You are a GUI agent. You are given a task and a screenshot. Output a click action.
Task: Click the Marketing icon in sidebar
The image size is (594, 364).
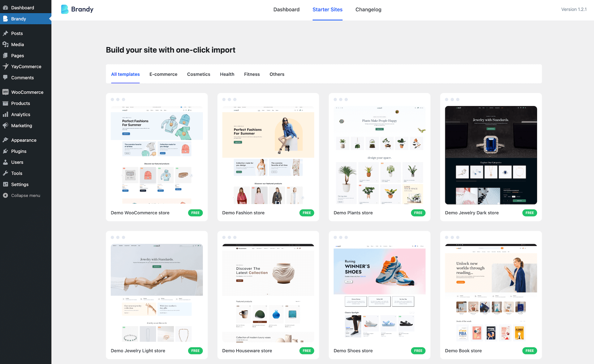[x=6, y=125]
